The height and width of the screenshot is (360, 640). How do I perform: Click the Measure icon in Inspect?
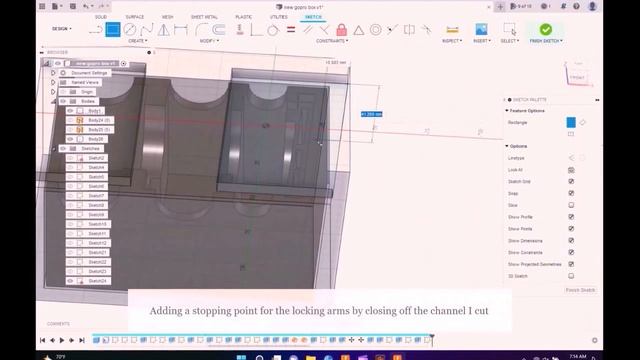coord(452,29)
